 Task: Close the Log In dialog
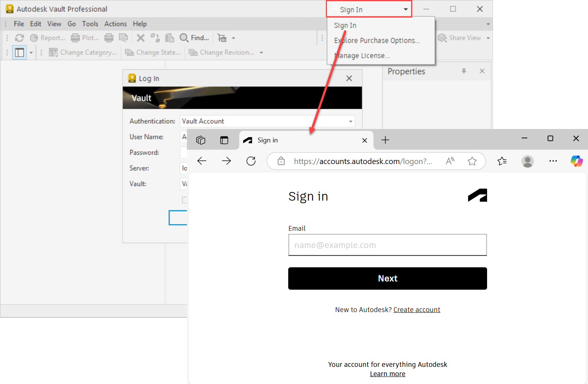(x=349, y=78)
